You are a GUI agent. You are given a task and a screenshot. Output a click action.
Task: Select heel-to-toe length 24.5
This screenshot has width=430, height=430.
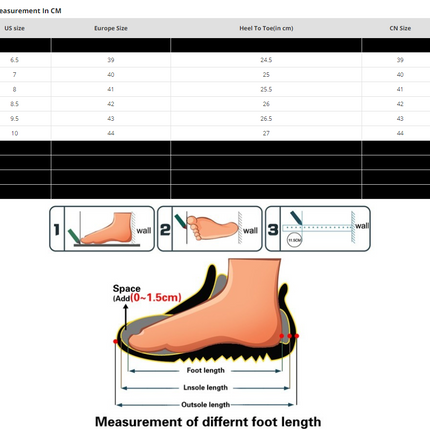pyautogui.click(x=266, y=60)
